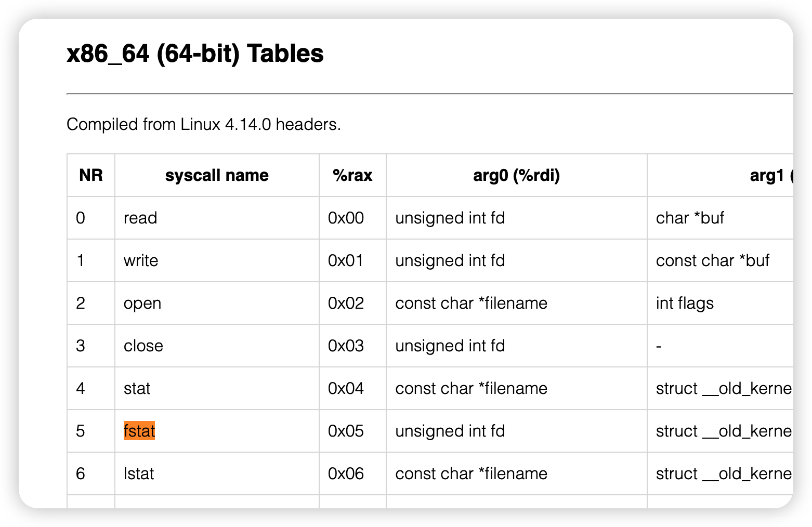Click the lstat syscall entry
Screen dimensions: 812x527
click(x=139, y=473)
